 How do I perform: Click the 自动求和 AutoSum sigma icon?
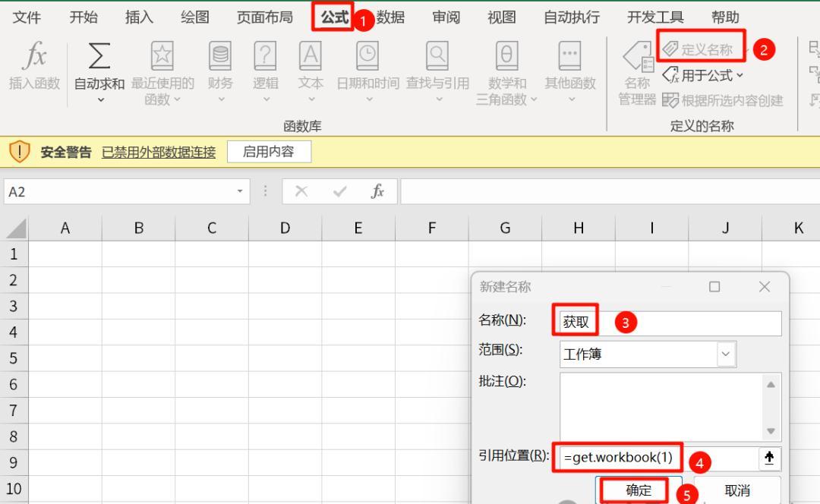99,56
